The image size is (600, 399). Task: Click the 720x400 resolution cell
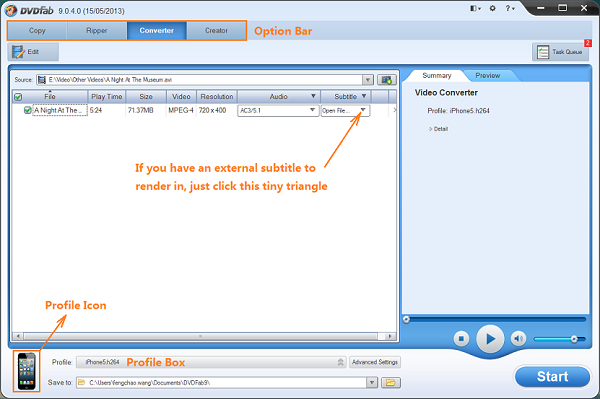click(x=212, y=110)
